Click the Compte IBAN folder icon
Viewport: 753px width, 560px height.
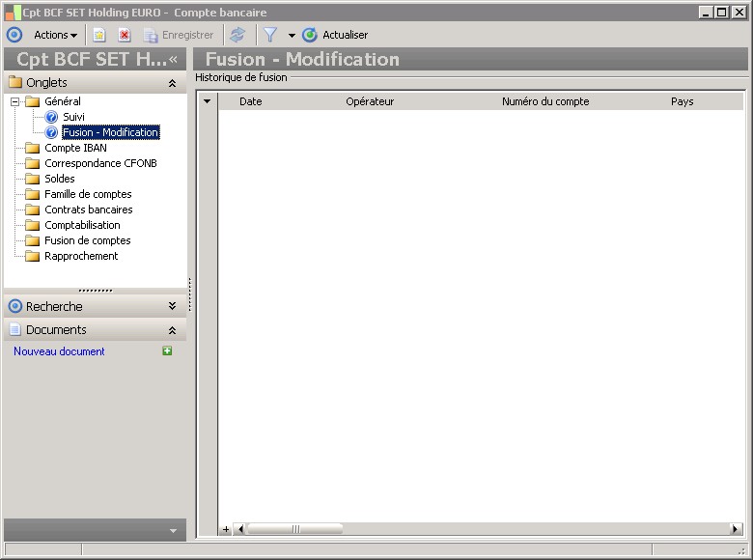tap(32, 148)
